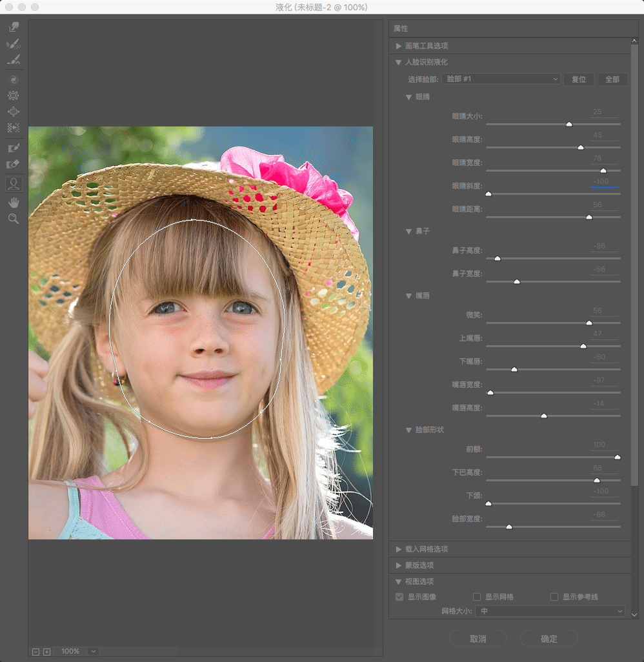The height and width of the screenshot is (662, 644).
Task: Click the 确定 button
Action: [548, 639]
